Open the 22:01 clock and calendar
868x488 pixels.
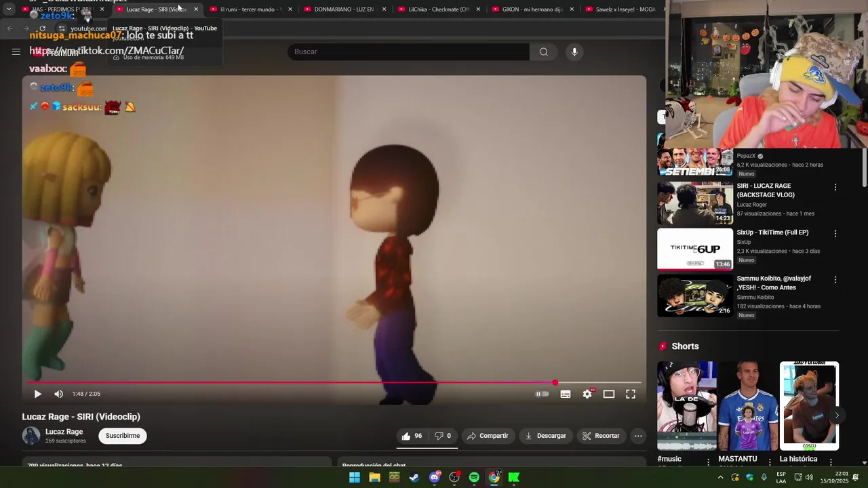[833, 477]
